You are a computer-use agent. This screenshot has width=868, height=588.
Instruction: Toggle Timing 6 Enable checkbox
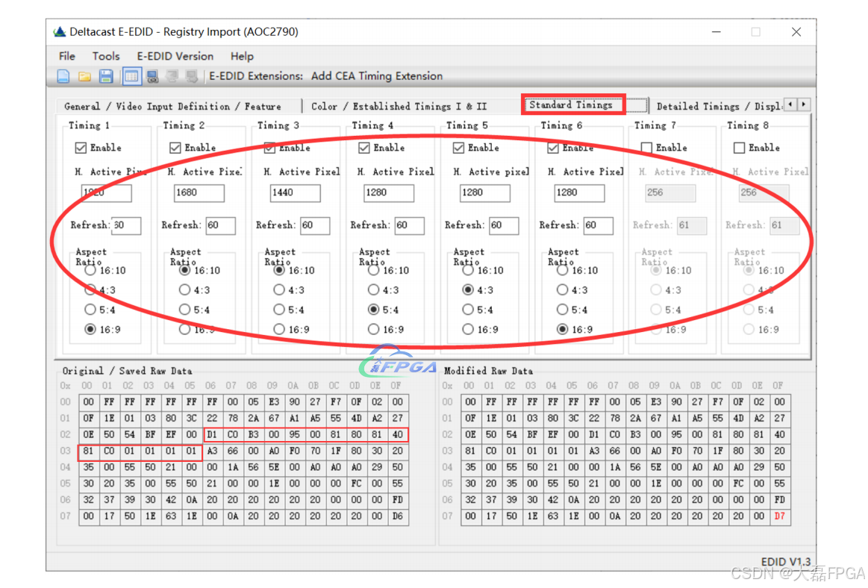(553, 148)
